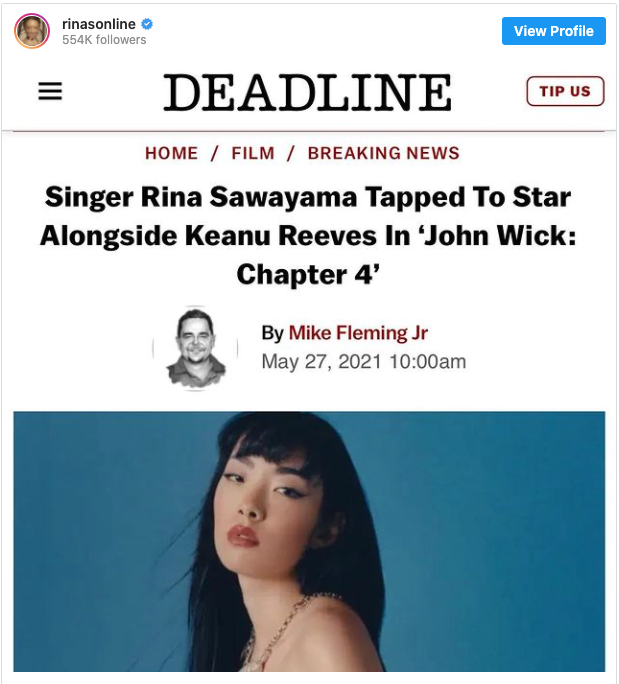Click the rinasonline profile avatar
The width and height of the screenshot is (619, 684).
point(32,31)
